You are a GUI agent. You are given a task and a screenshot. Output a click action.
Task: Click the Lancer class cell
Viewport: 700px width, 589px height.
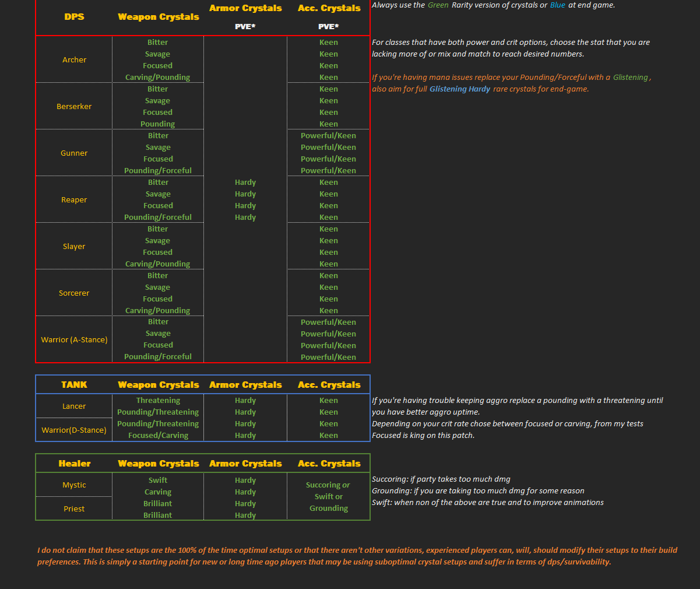pyautogui.click(x=74, y=406)
